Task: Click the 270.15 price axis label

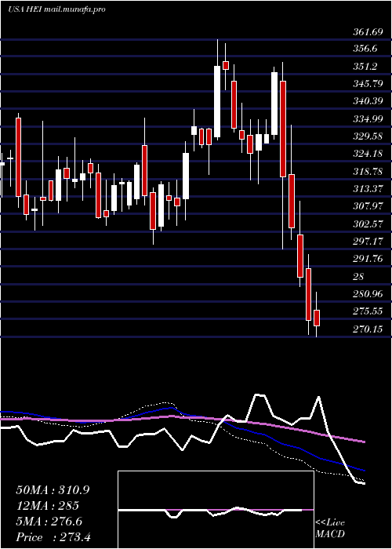Action: pos(367,329)
